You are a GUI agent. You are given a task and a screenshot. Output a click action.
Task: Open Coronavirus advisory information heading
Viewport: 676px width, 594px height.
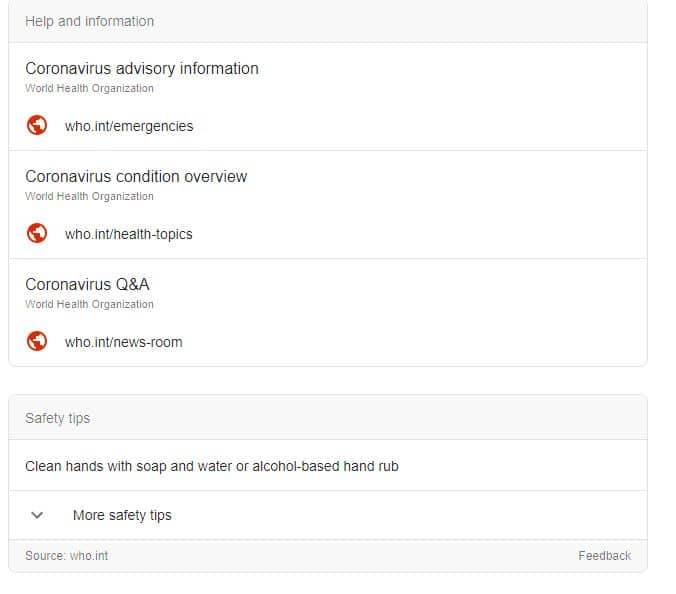(x=141, y=69)
